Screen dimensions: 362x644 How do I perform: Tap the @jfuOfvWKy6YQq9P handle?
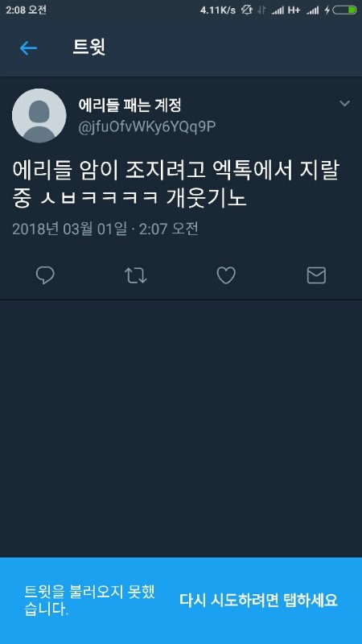pyautogui.click(x=147, y=127)
